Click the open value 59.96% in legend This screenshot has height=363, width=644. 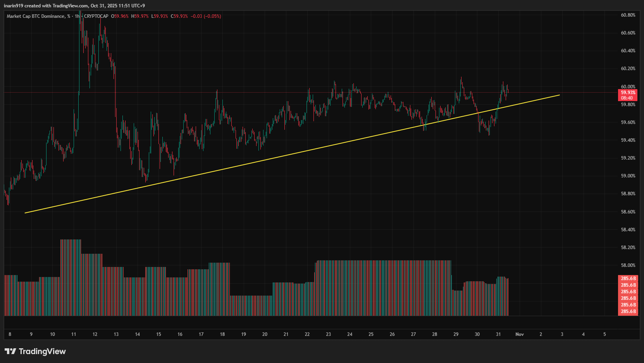[x=120, y=16]
